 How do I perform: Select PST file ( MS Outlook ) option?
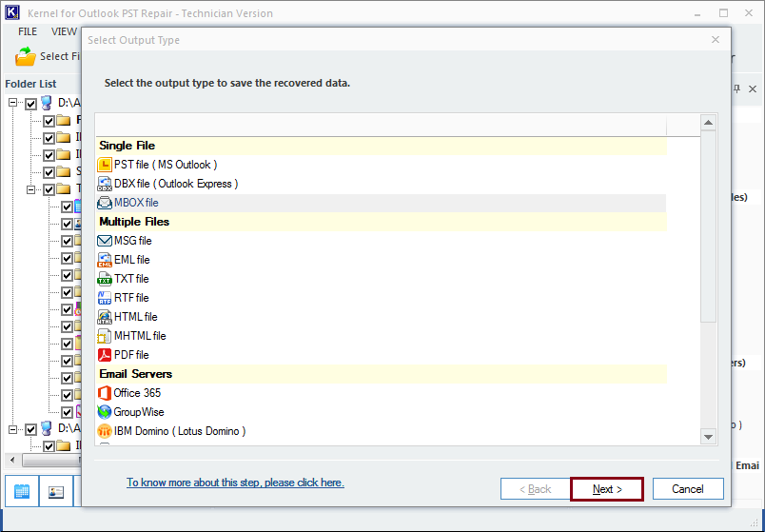(166, 165)
